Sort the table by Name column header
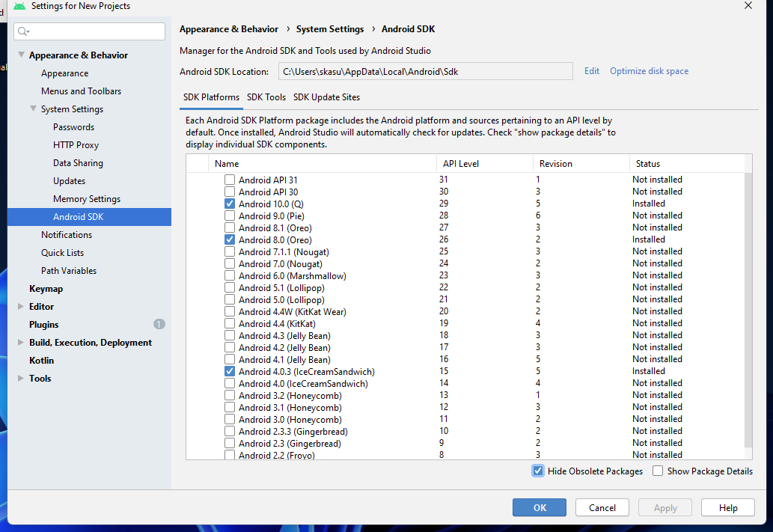Image resolution: width=773 pixels, height=532 pixels. pos(323,164)
